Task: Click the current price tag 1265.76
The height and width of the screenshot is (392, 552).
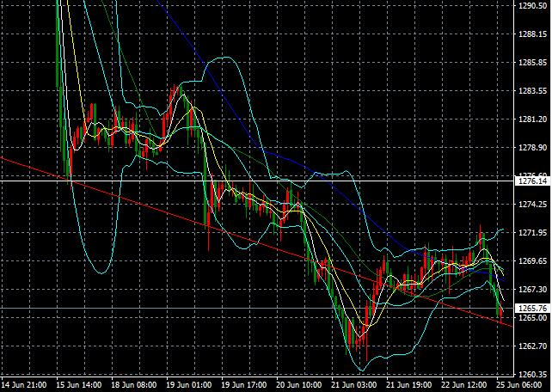Action: pyautogui.click(x=532, y=309)
